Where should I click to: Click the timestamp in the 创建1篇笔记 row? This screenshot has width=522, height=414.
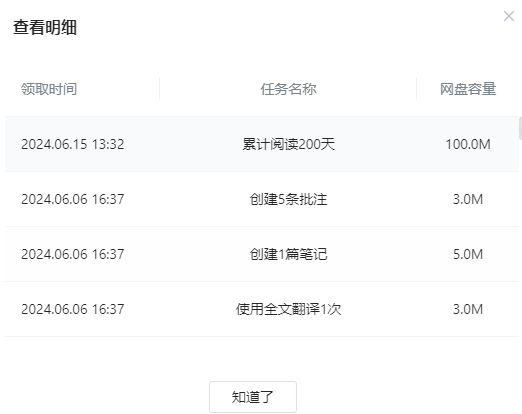[73, 254]
